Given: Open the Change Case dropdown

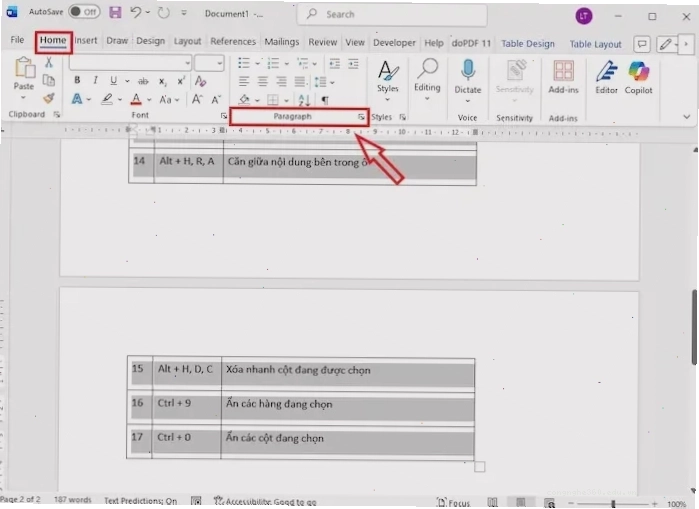Looking at the screenshot, I should (169, 99).
